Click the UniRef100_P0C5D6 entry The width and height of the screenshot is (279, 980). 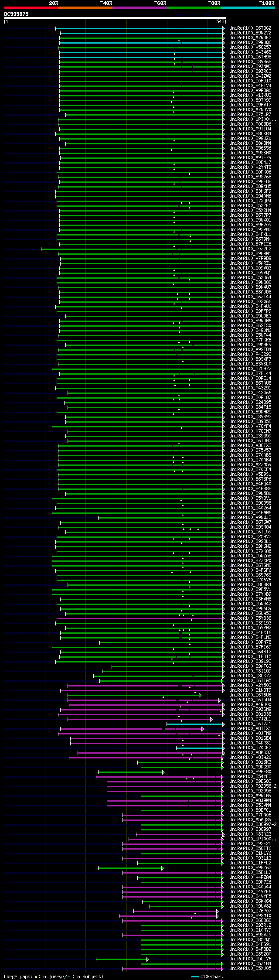click(250, 124)
